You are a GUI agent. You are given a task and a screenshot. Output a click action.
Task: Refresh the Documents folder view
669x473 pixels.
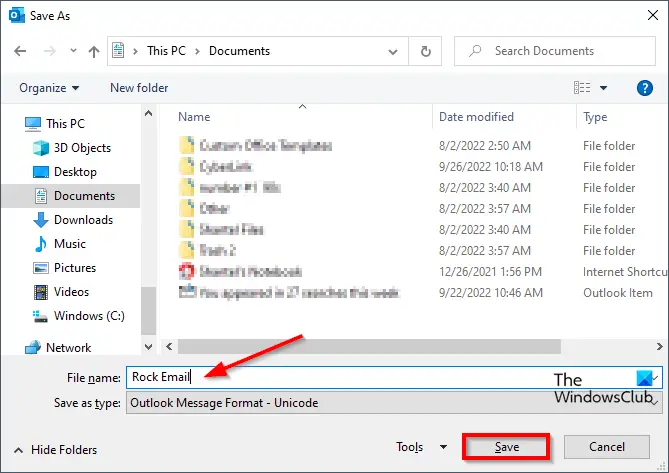425,51
